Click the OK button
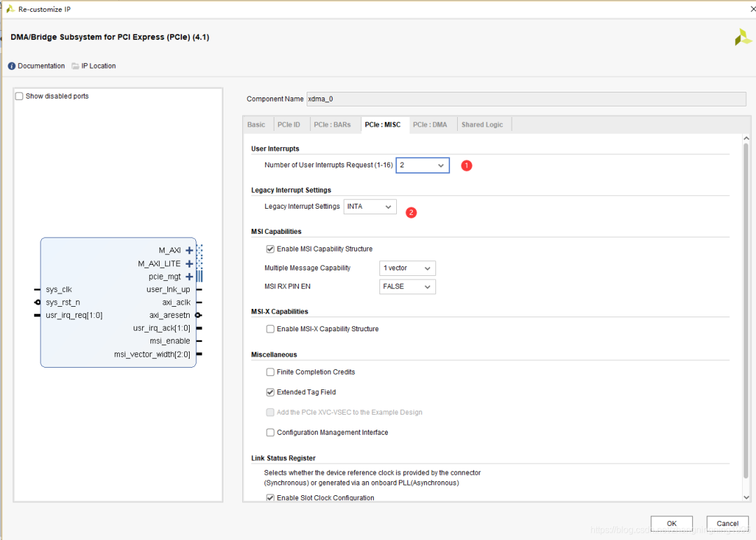Screen dimensions: 756x540 coord(671,523)
